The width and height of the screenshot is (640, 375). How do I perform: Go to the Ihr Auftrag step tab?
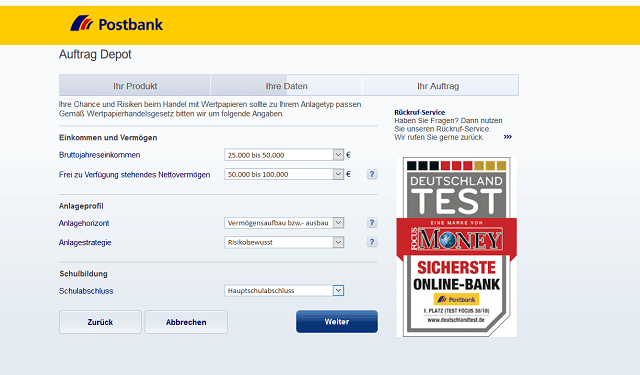tap(440, 86)
